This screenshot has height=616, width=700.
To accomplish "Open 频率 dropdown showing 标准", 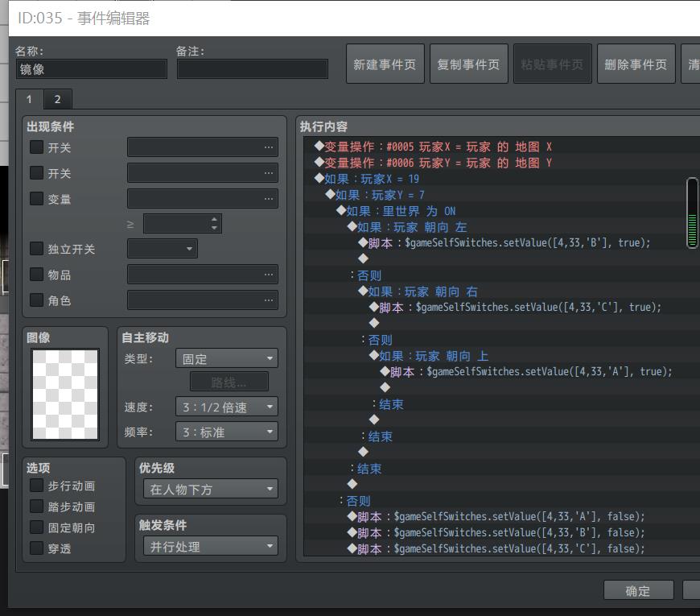I will click(227, 432).
